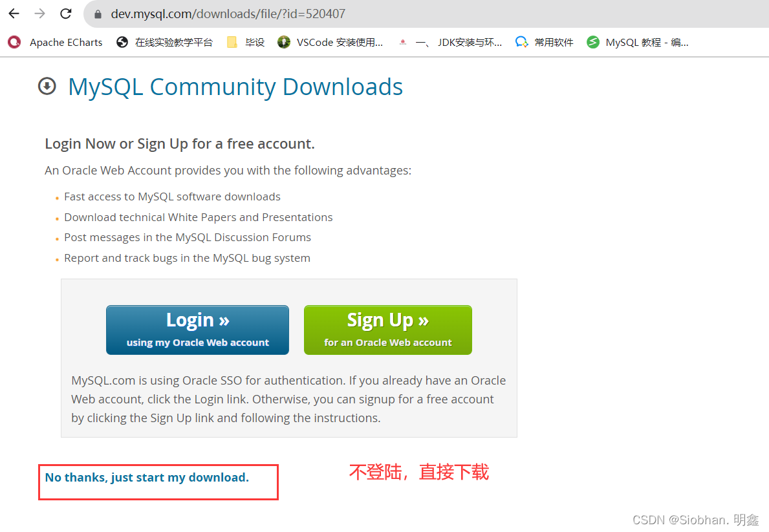Viewport: 769px width, 532px height.
Task: Click the MySQL Community Downloads heading
Action: [x=235, y=86]
